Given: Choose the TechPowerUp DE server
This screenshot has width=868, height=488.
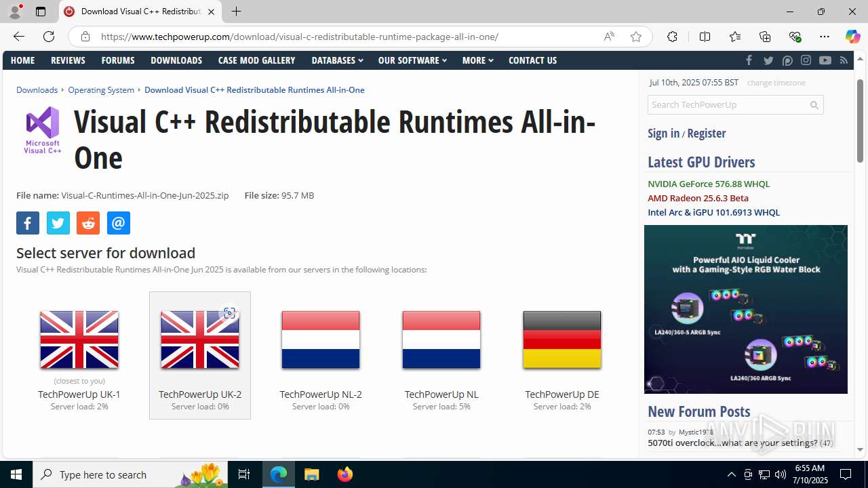Looking at the screenshot, I should [562, 356].
